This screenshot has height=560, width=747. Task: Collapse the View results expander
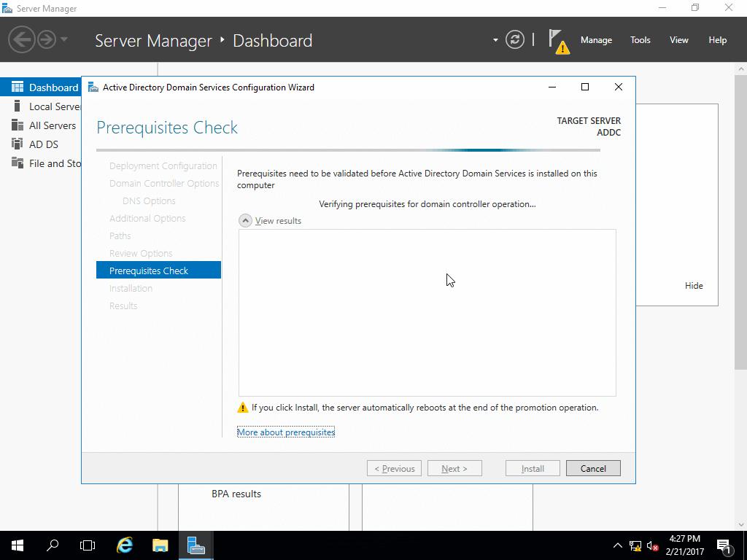pyautogui.click(x=245, y=220)
